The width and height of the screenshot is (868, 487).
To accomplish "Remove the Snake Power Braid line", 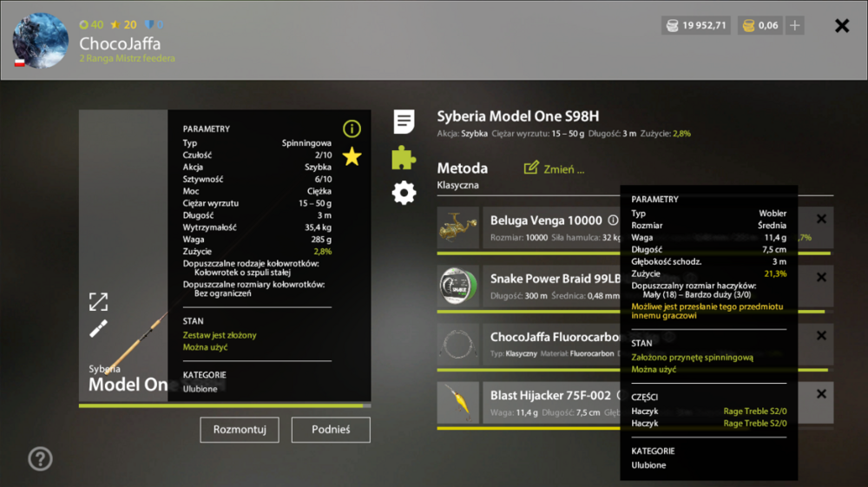I will click(x=821, y=277).
